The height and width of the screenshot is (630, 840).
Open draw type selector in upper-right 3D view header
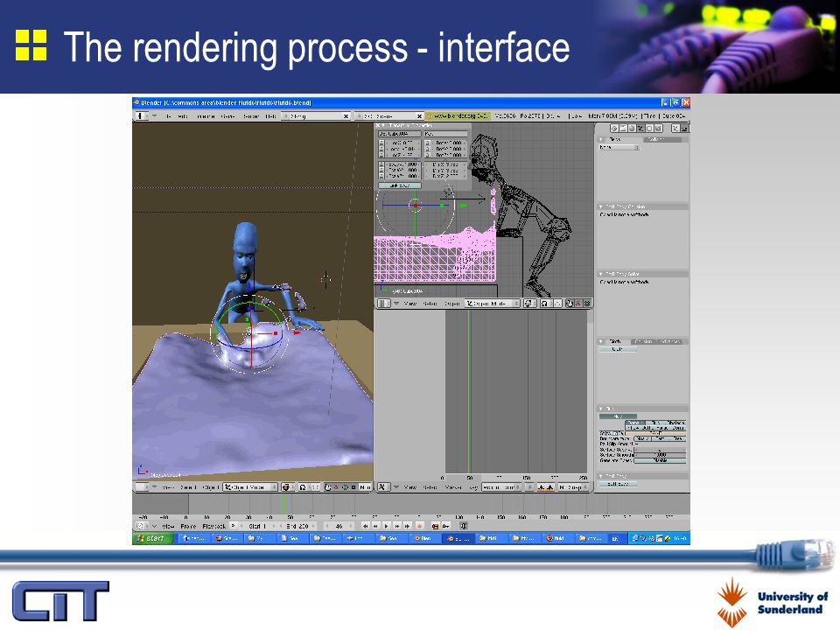coord(530,304)
